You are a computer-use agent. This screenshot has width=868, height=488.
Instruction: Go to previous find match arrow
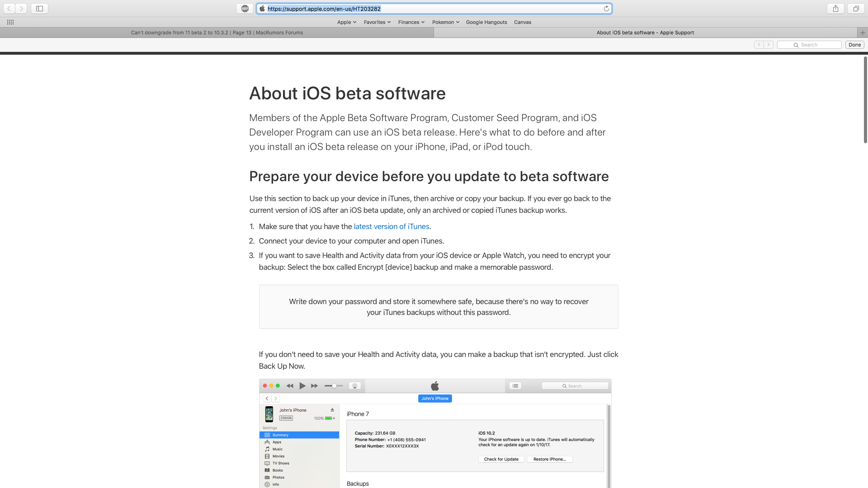point(759,45)
